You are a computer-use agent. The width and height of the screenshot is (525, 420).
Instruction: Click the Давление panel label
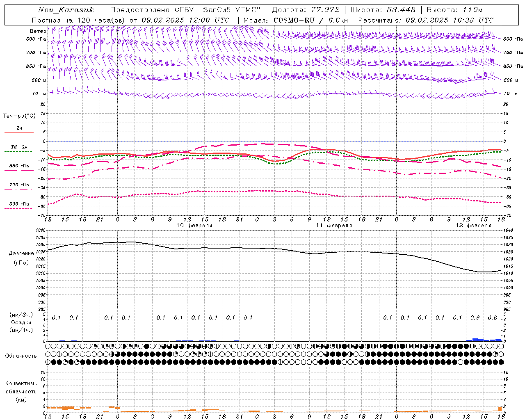(21, 253)
